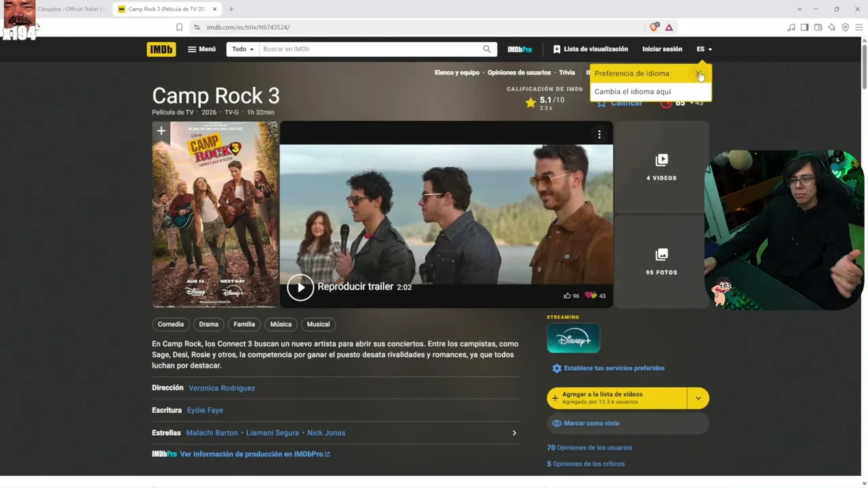
Task: Open the Brave Shields icon
Action: tap(654, 27)
